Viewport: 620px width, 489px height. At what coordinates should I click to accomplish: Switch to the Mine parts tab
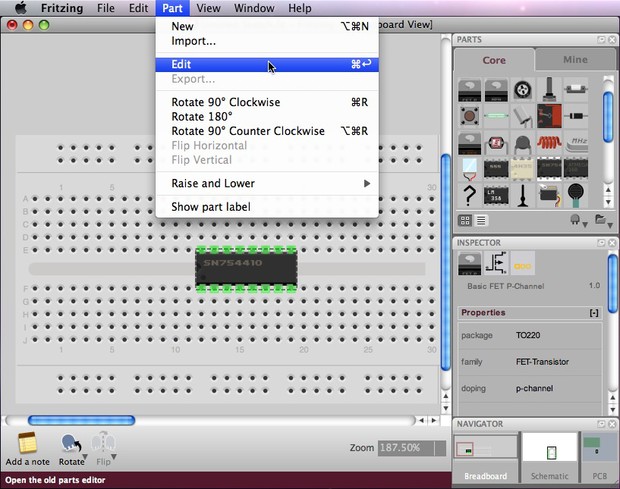[x=575, y=60]
